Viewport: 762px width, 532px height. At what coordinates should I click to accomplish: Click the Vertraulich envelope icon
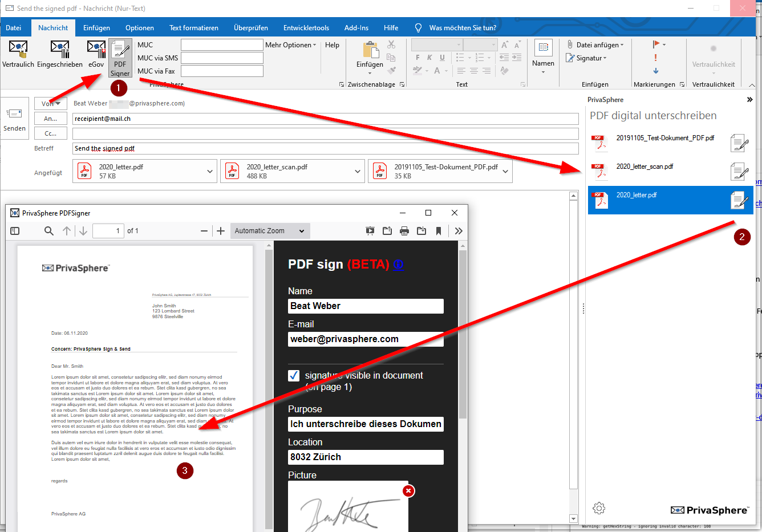pos(18,50)
